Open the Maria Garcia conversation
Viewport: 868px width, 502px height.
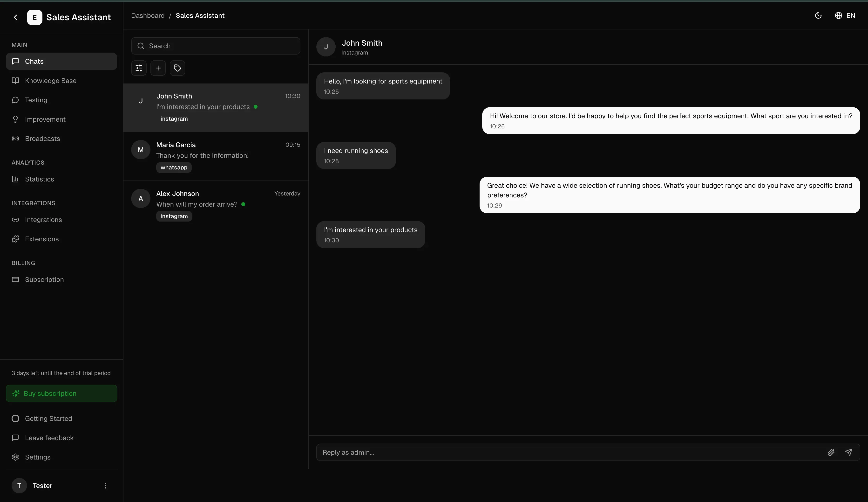point(216,156)
